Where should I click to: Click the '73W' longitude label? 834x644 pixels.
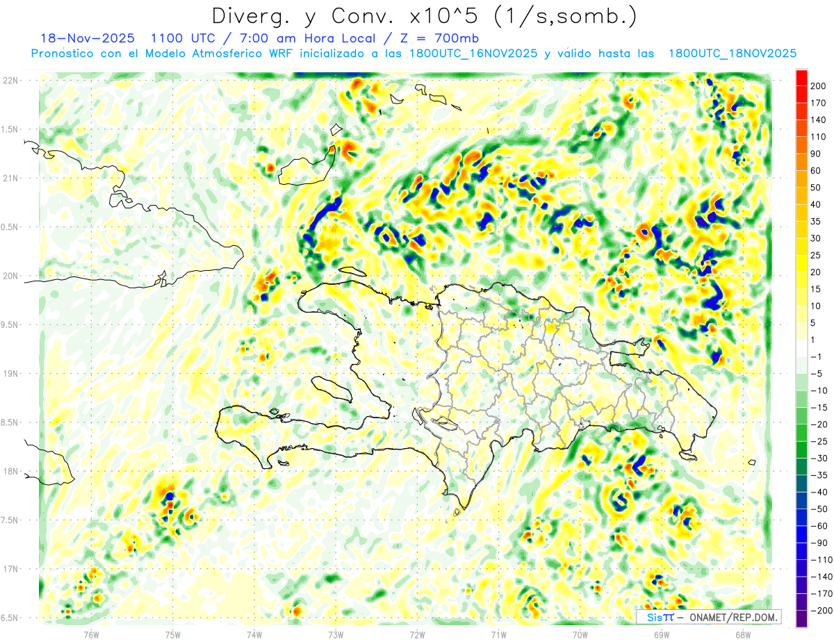[336, 634]
